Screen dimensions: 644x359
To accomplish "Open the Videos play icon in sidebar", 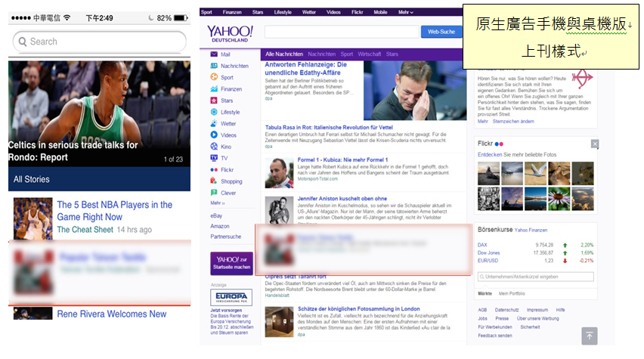I will point(214,135).
